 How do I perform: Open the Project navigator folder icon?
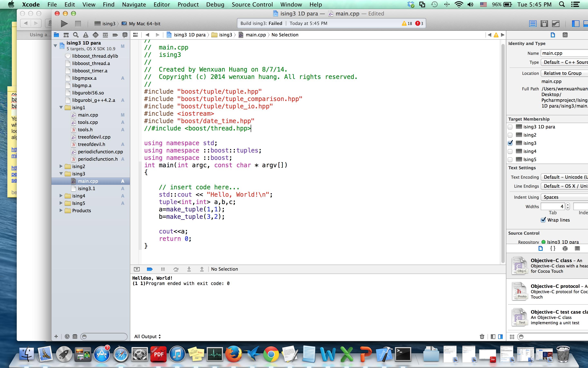(x=56, y=35)
